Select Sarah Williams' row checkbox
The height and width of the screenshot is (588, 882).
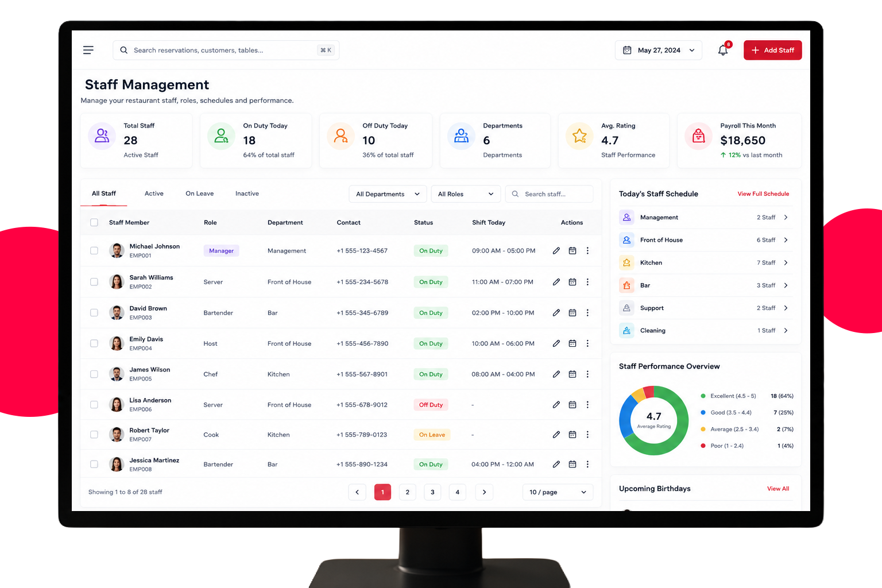pos(94,282)
